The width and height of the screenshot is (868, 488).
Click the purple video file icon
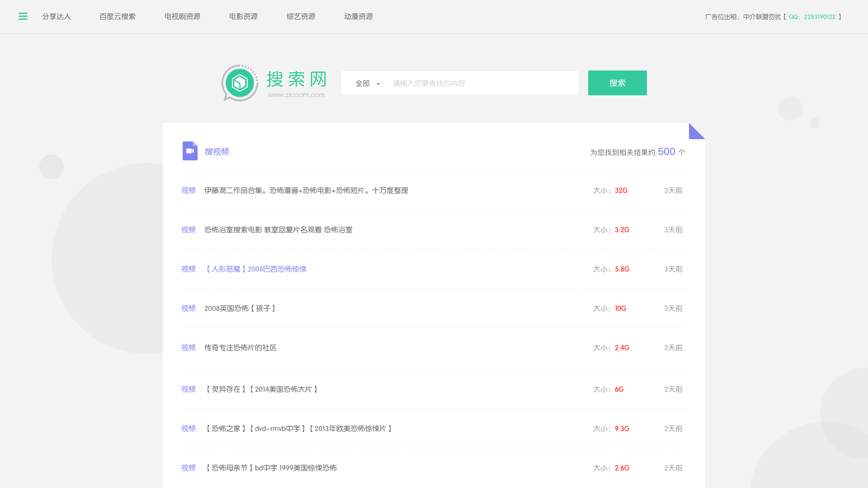click(190, 151)
